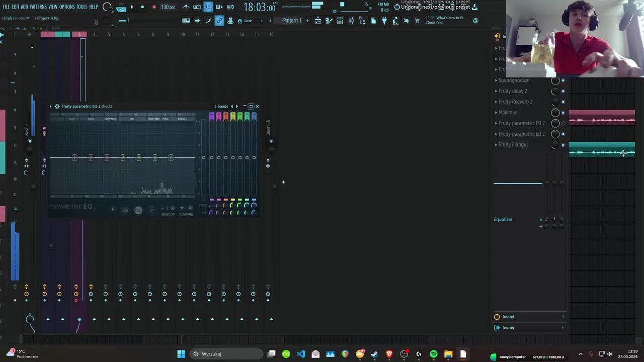Toggle the Insert 16 enable light
This screenshot has height=362, width=644.
[x=271, y=141]
